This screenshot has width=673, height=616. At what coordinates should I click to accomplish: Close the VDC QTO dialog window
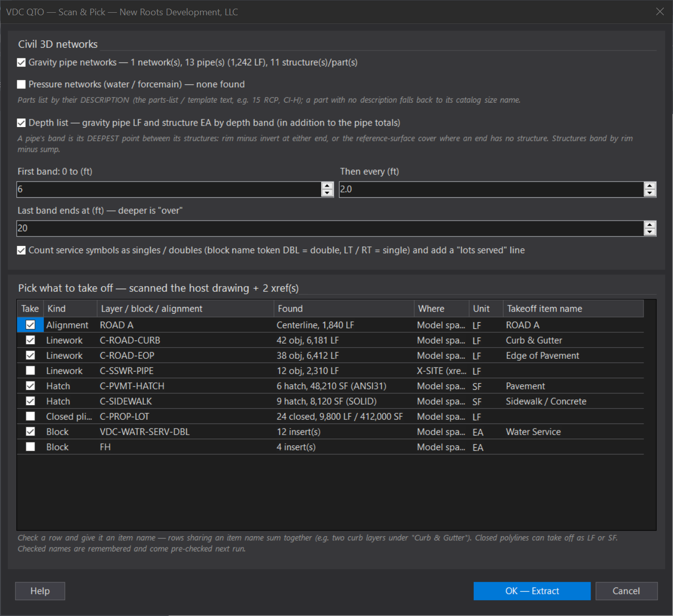pyautogui.click(x=660, y=12)
